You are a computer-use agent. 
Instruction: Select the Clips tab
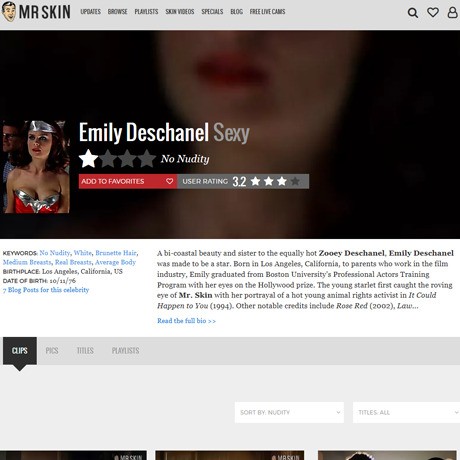coord(20,351)
